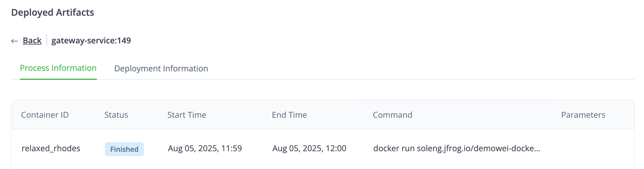Click the start time Aug 05, 2025, 11:59
644x169 pixels.
point(205,148)
